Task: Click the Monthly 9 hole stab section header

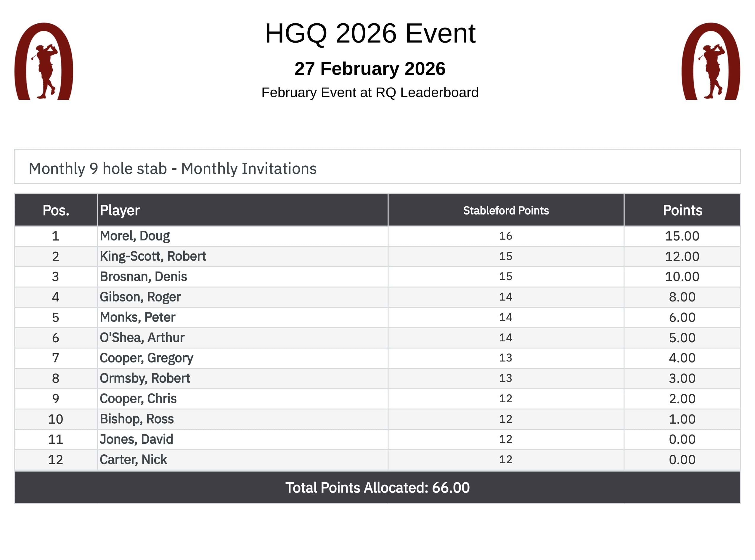Action: pyautogui.click(x=172, y=169)
